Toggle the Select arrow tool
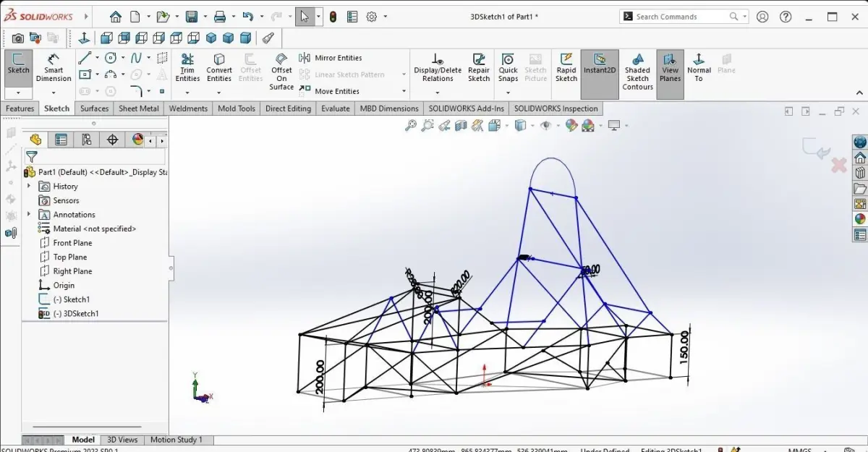The height and width of the screenshot is (452, 868). (305, 17)
